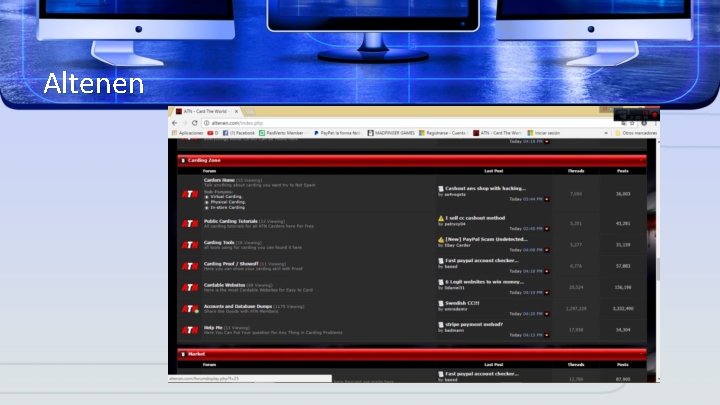
Task: Open the Swedish CC!!! last post
Action: click(462, 303)
